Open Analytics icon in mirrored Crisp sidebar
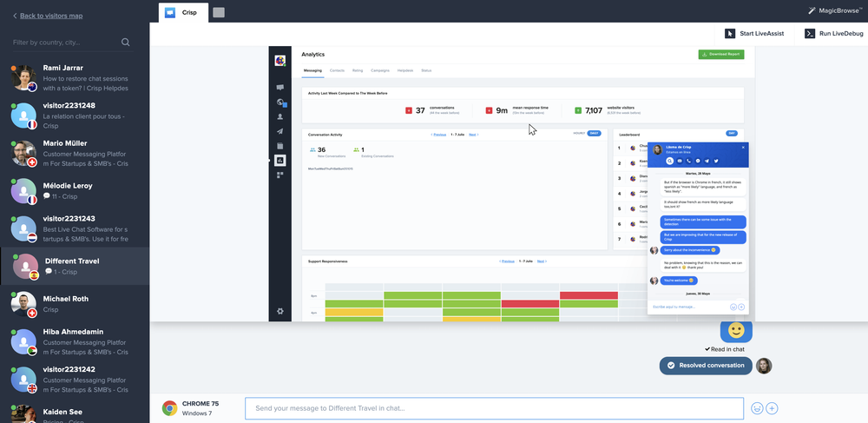This screenshot has width=868, height=423. 279,161
